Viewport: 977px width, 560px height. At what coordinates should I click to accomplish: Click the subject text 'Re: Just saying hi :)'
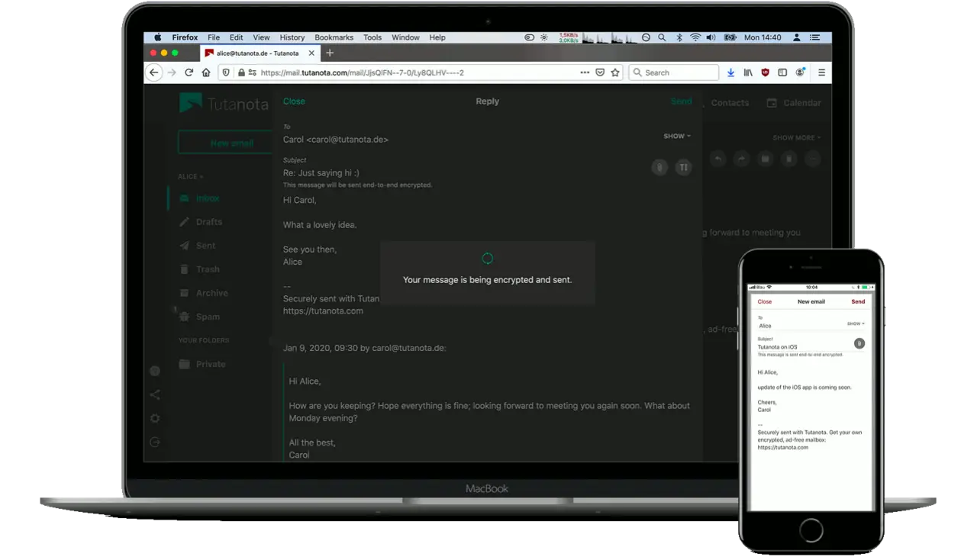click(x=321, y=173)
